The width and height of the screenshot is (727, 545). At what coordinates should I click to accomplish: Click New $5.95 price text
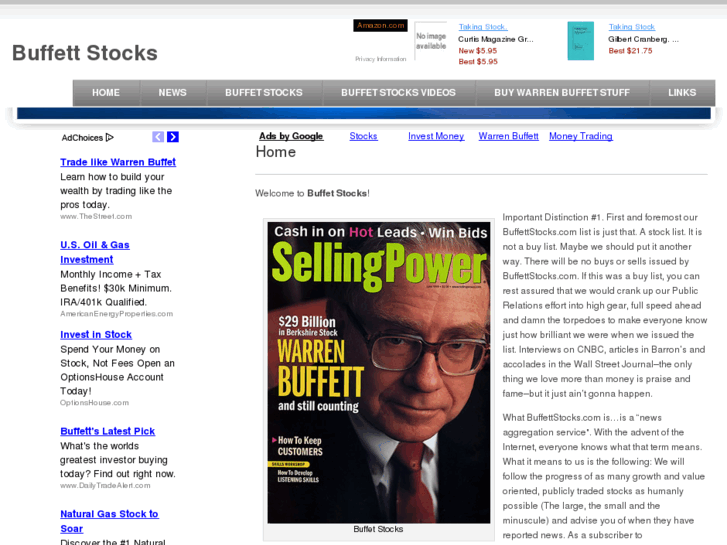[x=478, y=51]
